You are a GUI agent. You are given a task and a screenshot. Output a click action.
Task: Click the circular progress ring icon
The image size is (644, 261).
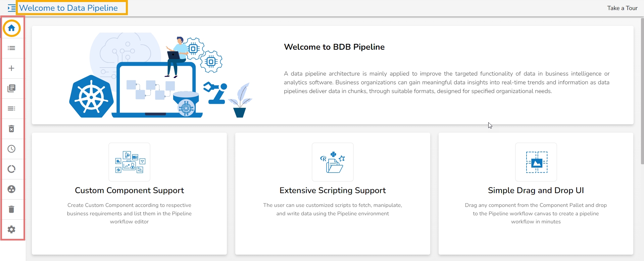pos(11,169)
